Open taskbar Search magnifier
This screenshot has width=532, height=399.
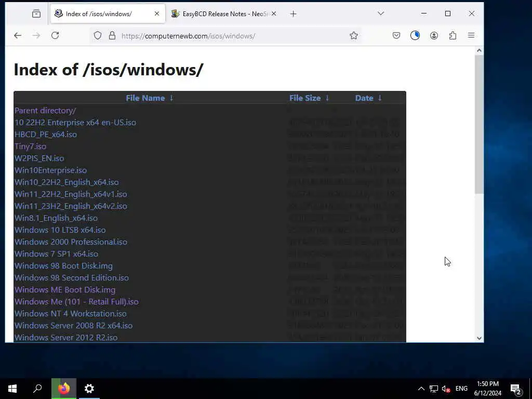(37, 389)
